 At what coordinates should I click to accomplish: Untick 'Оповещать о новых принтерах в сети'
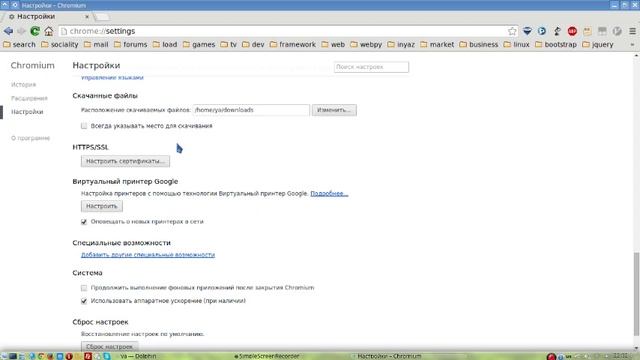coord(84,222)
